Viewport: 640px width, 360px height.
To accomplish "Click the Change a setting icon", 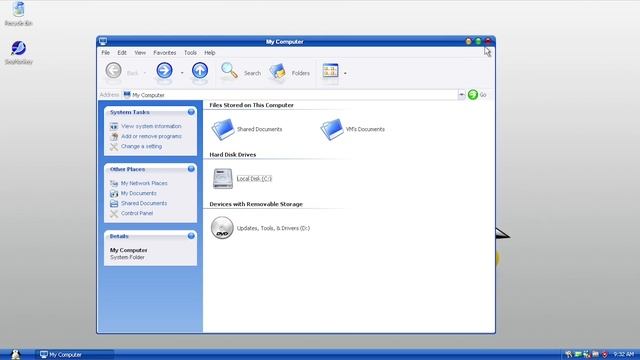I will click(x=114, y=147).
